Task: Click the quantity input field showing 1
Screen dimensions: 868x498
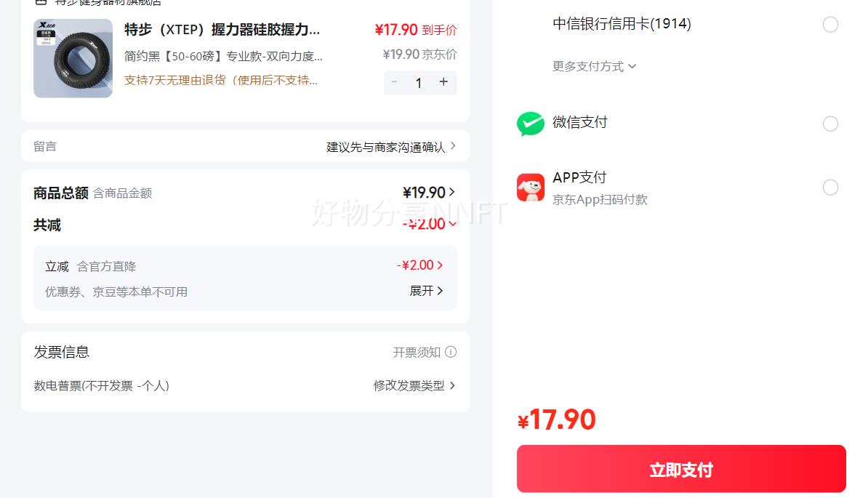Action: [x=419, y=83]
